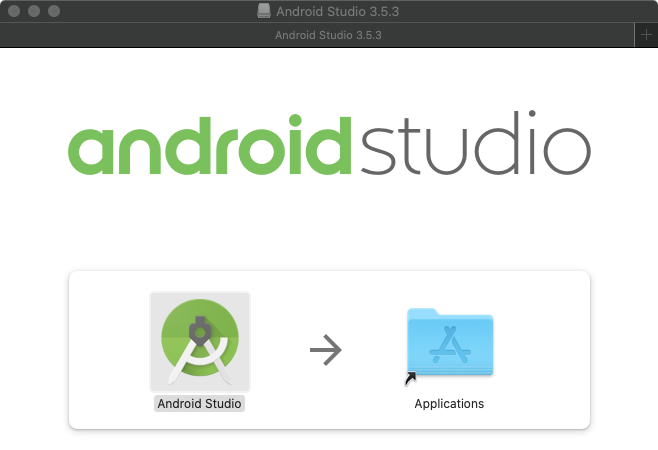Select the Android Studio app icon
Screen dimensions: 658x450
pos(200,342)
